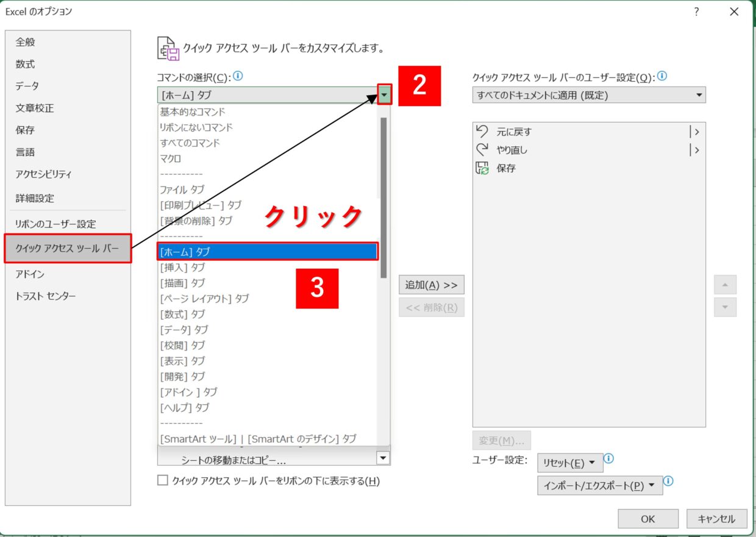The image size is (756, 537).
Task: Select クイック アクセス ツール バー in the sidebar
Action: click(x=68, y=248)
